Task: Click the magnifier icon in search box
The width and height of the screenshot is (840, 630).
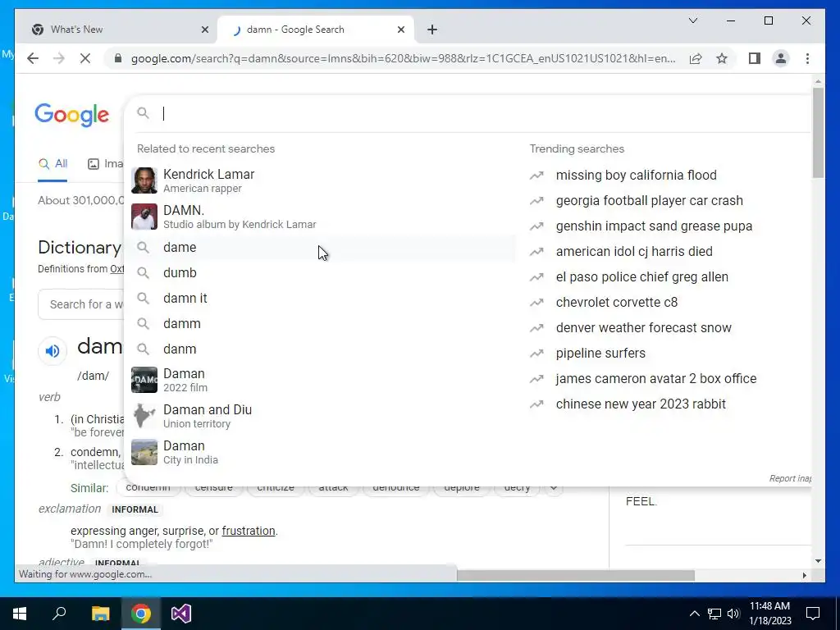Action: pos(143,113)
